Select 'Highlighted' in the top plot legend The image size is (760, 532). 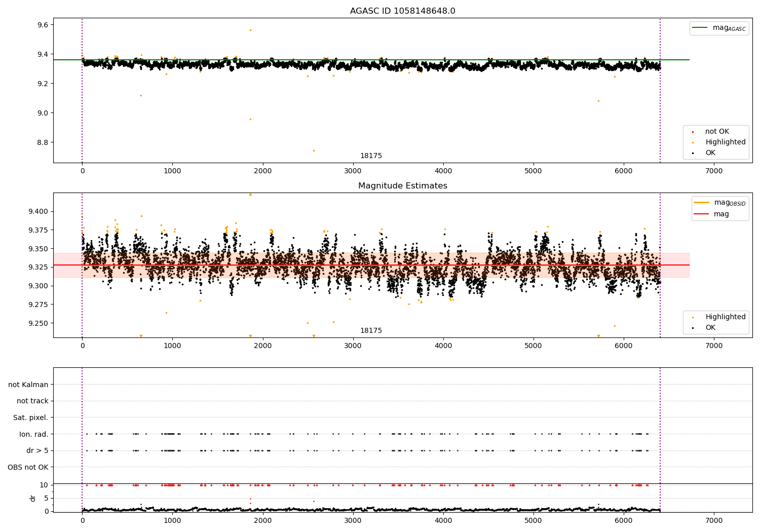(x=726, y=142)
